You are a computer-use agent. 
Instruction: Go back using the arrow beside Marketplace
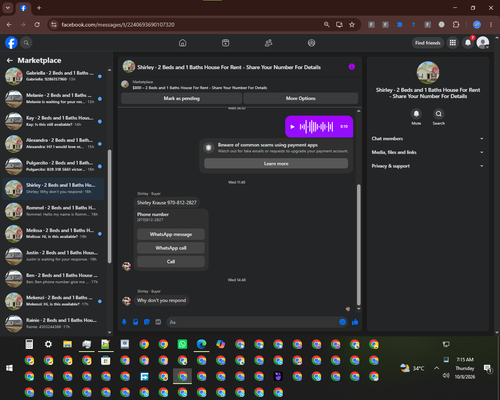pyautogui.click(x=10, y=60)
